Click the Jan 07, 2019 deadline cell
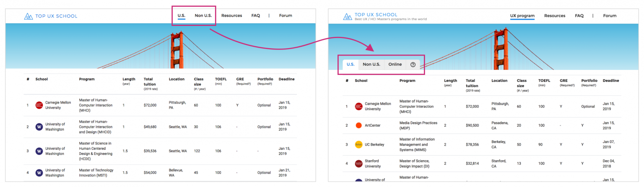This screenshot has height=187, width=644. tap(609, 144)
